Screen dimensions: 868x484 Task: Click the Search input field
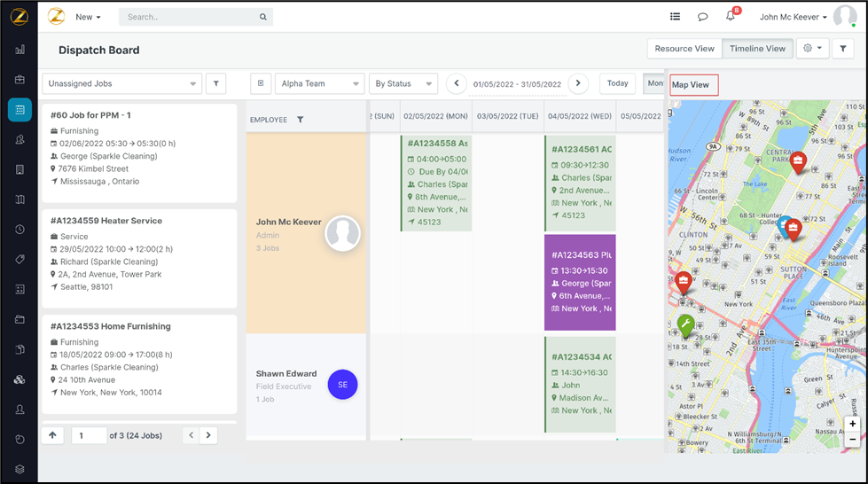click(x=191, y=17)
